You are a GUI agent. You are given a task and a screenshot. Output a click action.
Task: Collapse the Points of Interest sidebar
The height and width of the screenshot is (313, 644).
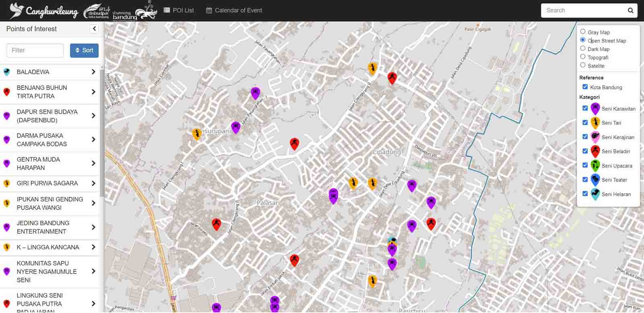point(94,29)
